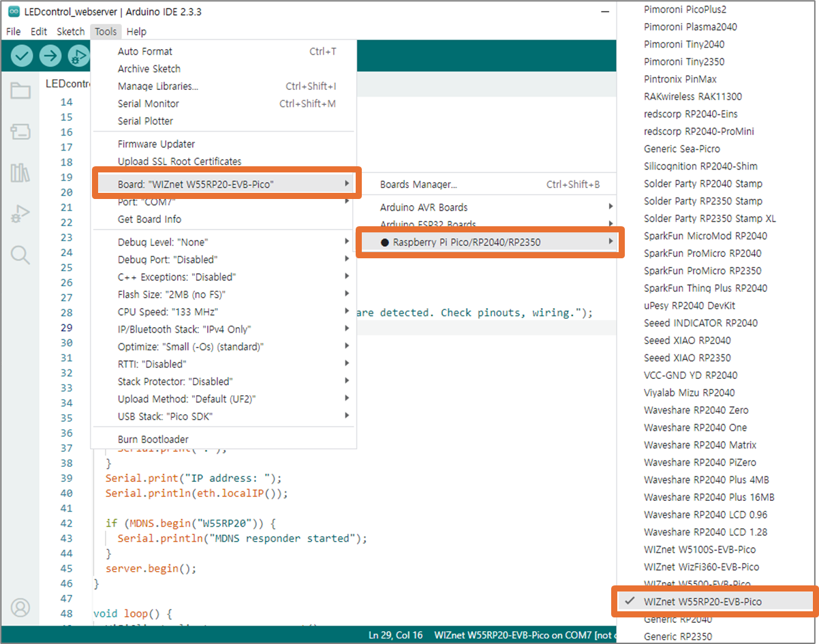Viewport: 819px width, 644px height.
Task: Run Auto Format from Tools menu
Action: coord(223,51)
